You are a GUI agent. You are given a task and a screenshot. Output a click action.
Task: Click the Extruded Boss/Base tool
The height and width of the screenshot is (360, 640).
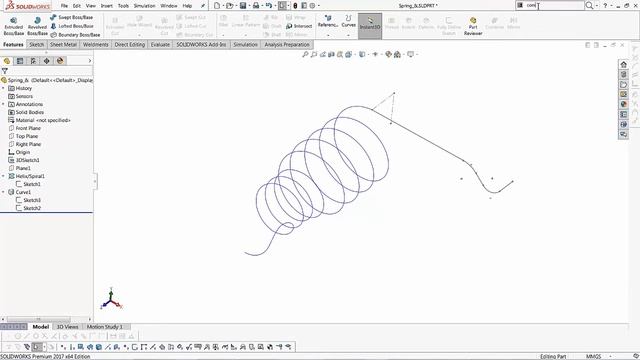point(13,26)
